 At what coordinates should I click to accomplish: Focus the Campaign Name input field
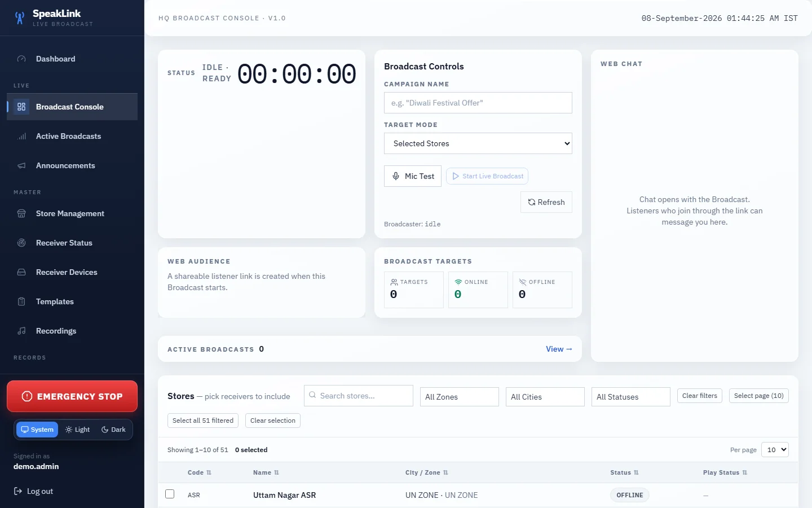pyautogui.click(x=478, y=103)
